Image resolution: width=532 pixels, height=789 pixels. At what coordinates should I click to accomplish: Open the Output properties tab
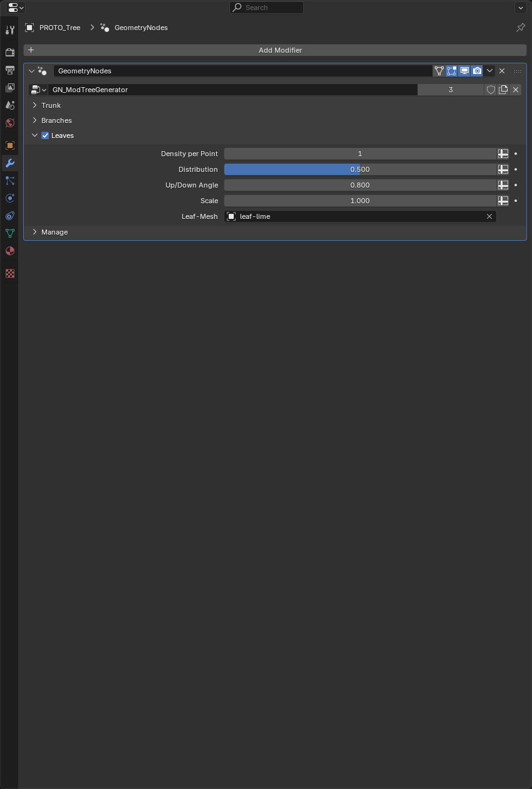(9, 70)
